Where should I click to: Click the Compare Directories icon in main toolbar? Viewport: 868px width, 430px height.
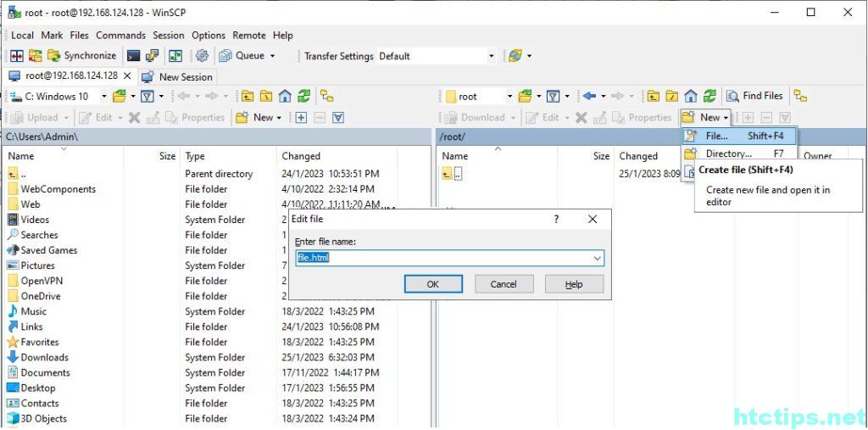tap(17, 56)
